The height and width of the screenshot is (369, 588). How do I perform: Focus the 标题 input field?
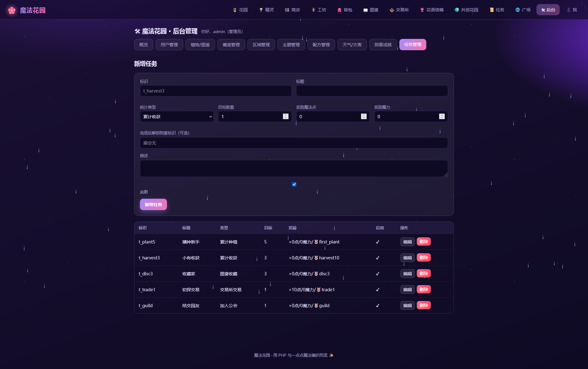coord(372,91)
